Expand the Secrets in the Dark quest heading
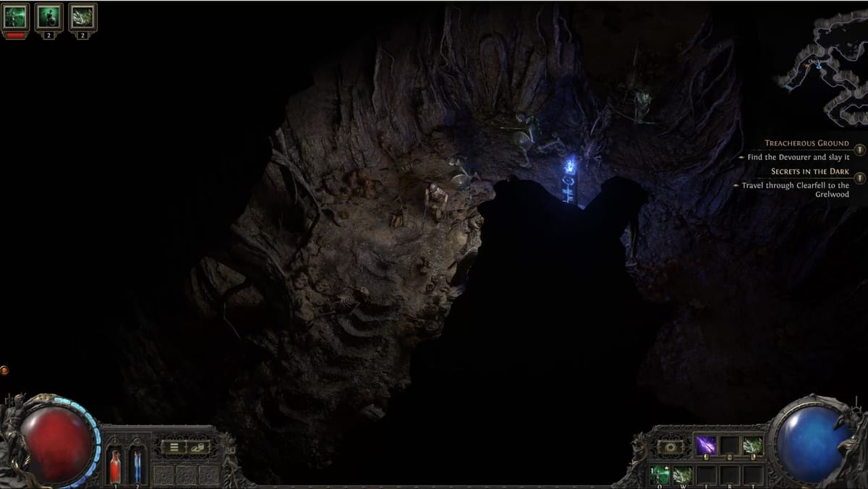This screenshot has height=489, width=868. (810, 171)
